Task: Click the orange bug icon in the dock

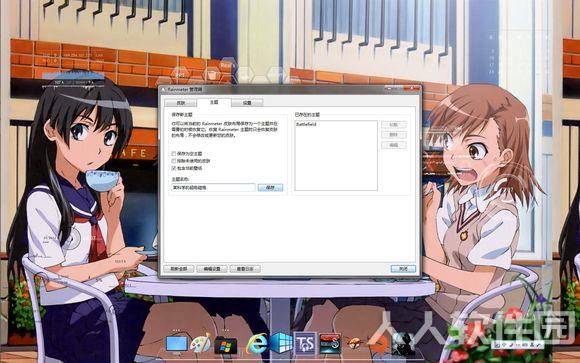Action: pyautogui.click(x=354, y=344)
